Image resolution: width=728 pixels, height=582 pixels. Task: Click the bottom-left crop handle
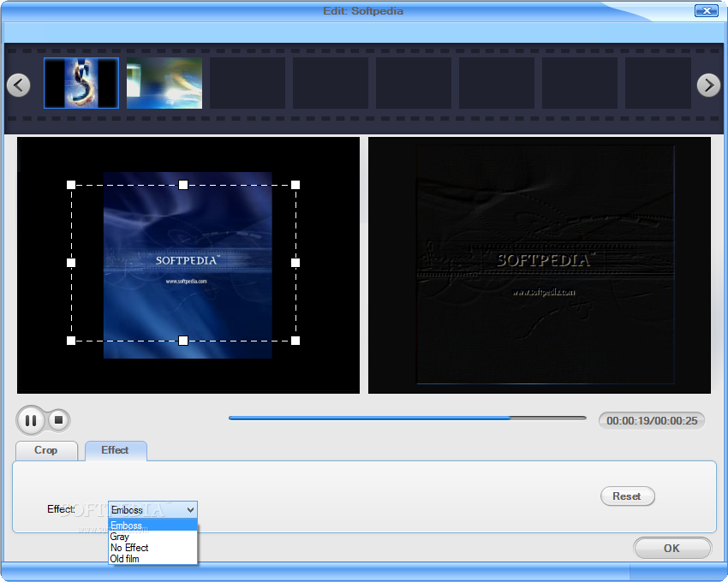(x=71, y=341)
